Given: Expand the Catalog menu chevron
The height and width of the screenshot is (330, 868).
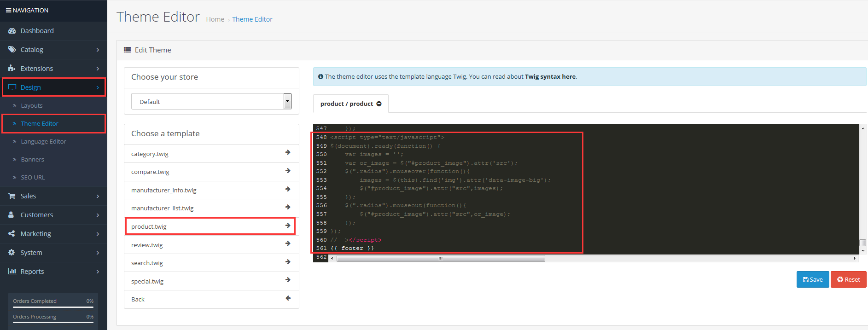Looking at the screenshot, I should tap(98, 50).
